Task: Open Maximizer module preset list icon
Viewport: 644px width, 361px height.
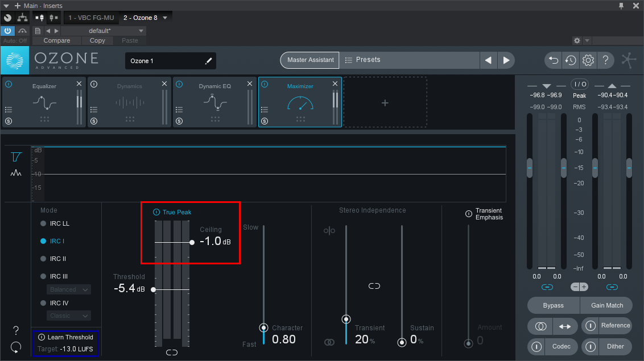Action: pos(265,110)
